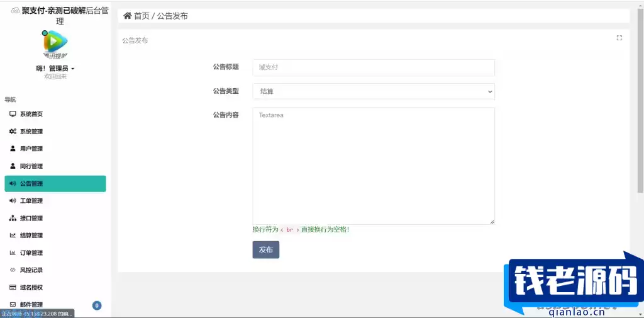Viewport: 644px width, 318px height.
Task: Click the code icon beside 风控记录
Action: coord(13,270)
